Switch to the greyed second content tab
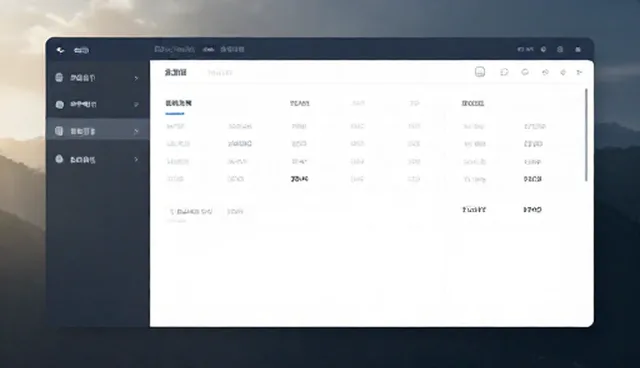Screen dimensions: 640x368 tap(220, 73)
